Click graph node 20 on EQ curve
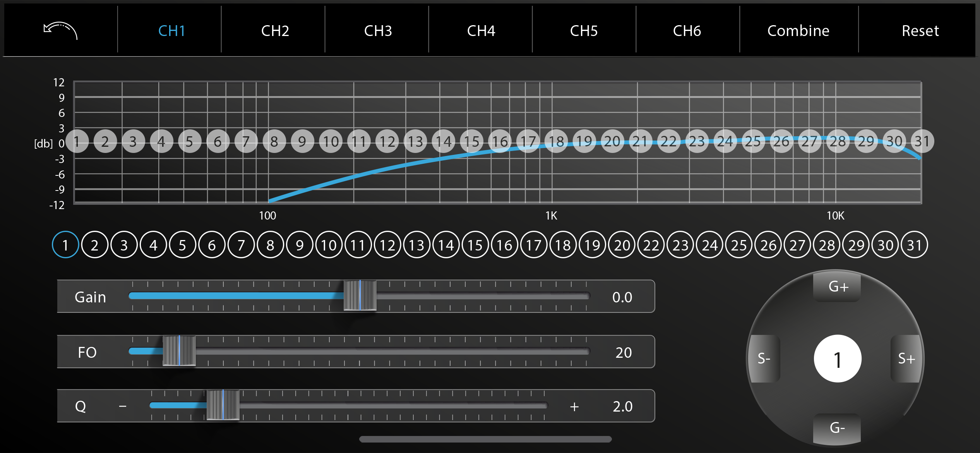Screen dimensions: 980x453 click(x=612, y=141)
